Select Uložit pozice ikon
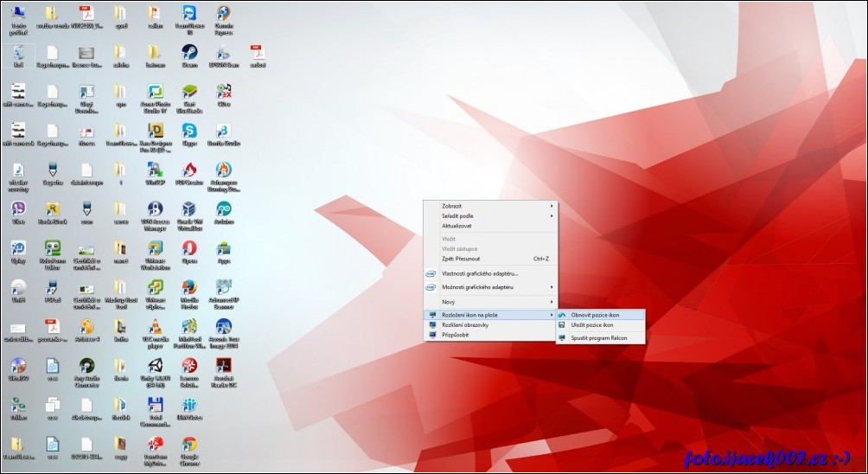 592,324
